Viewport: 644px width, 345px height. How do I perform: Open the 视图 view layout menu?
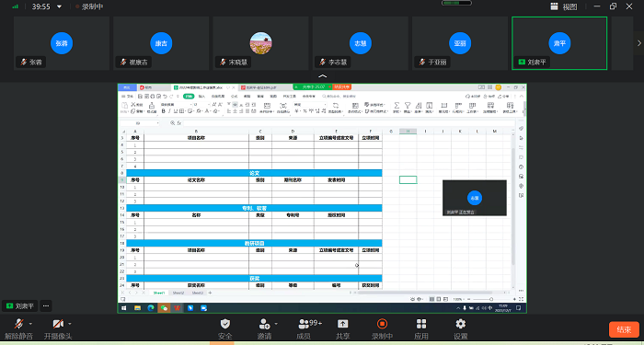pos(563,6)
